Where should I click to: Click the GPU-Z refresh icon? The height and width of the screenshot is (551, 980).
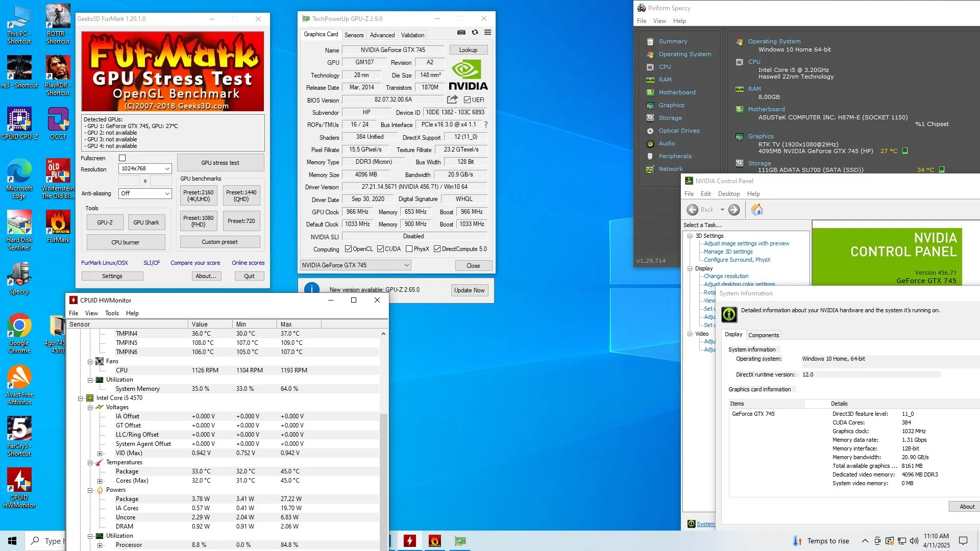click(475, 32)
